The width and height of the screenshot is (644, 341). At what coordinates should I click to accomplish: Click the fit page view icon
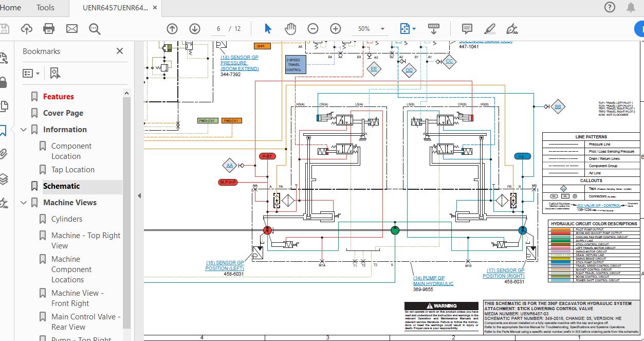pyautogui.click(x=405, y=29)
